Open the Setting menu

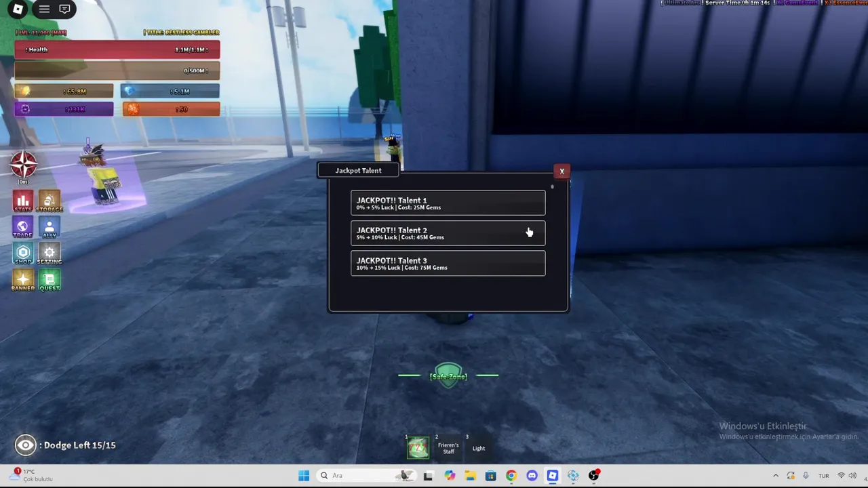click(x=50, y=254)
